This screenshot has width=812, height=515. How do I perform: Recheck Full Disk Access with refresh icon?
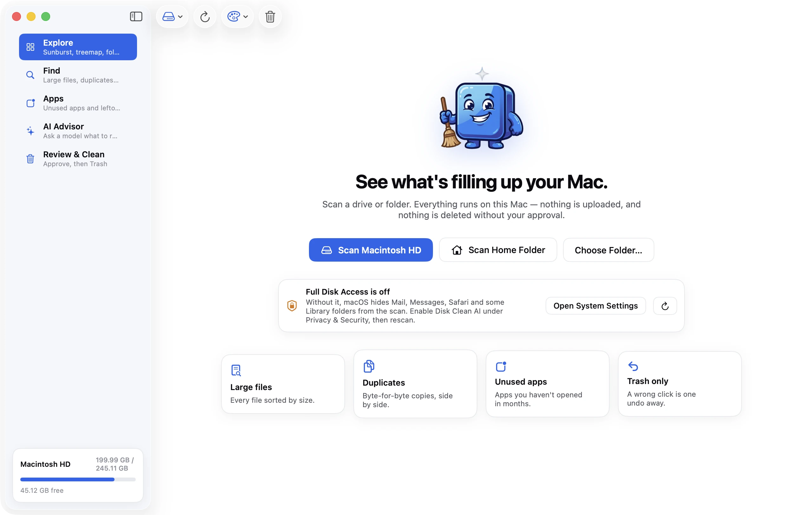665,306
